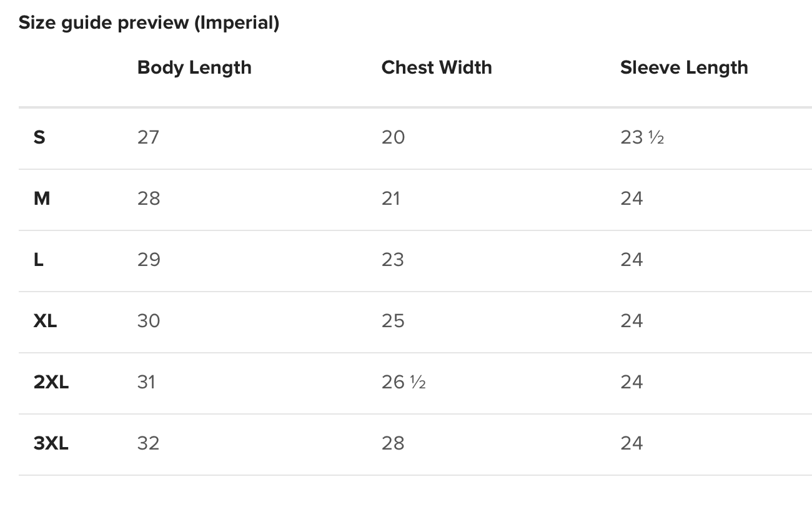Click the S body length value 27
The image size is (812, 512).
149,137
